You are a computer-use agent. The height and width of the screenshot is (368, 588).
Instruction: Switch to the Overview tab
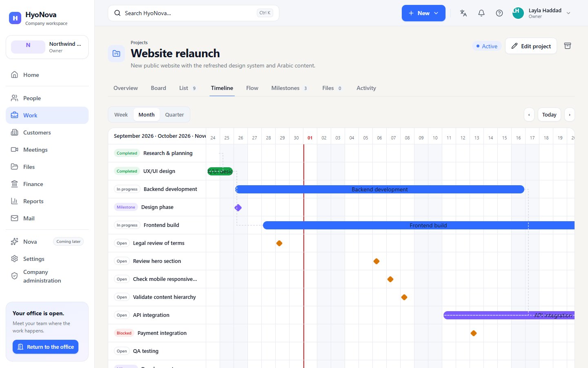click(126, 88)
